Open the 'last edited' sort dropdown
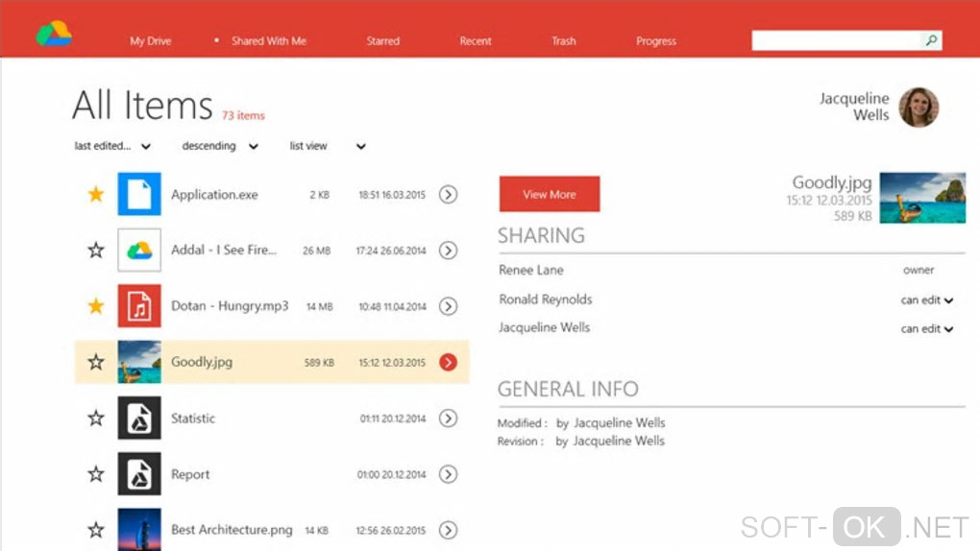Screen dimensions: 980x551 (112, 146)
